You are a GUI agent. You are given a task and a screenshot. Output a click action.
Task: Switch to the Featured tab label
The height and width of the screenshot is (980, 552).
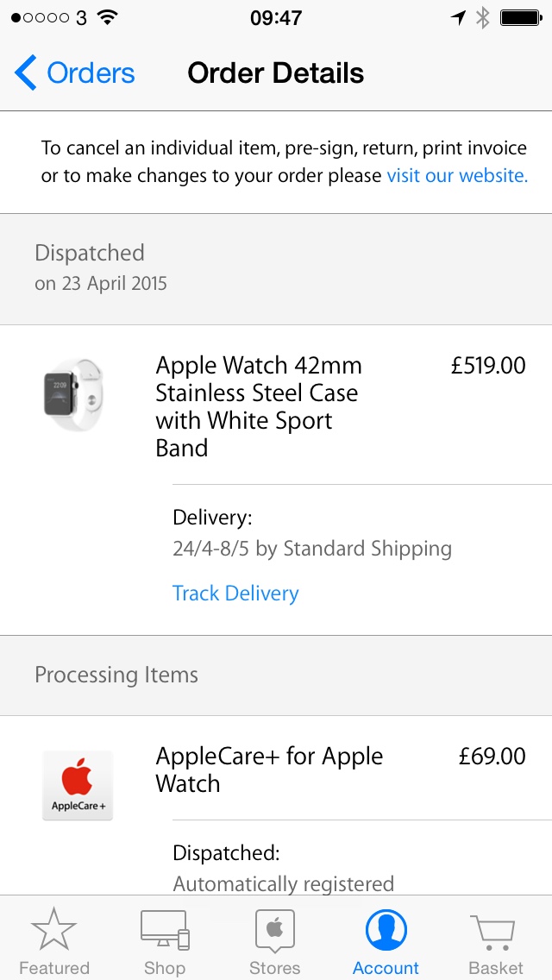[x=53, y=968]
